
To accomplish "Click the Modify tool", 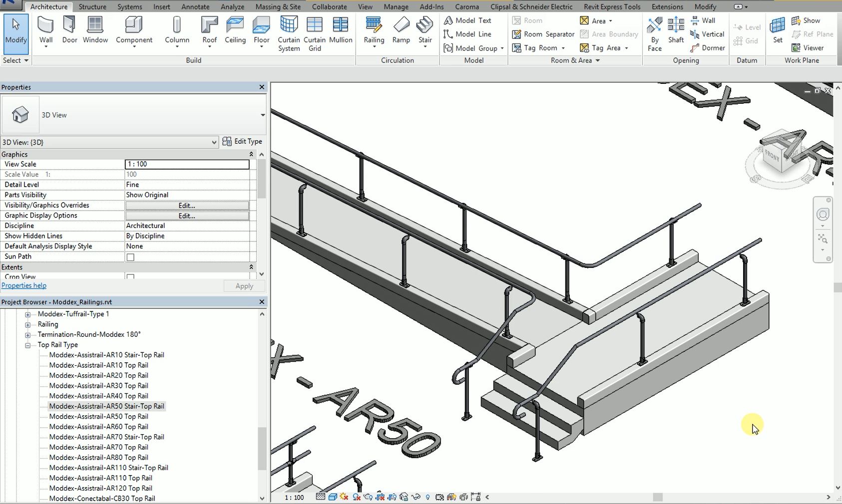I will tap(16, 33).
